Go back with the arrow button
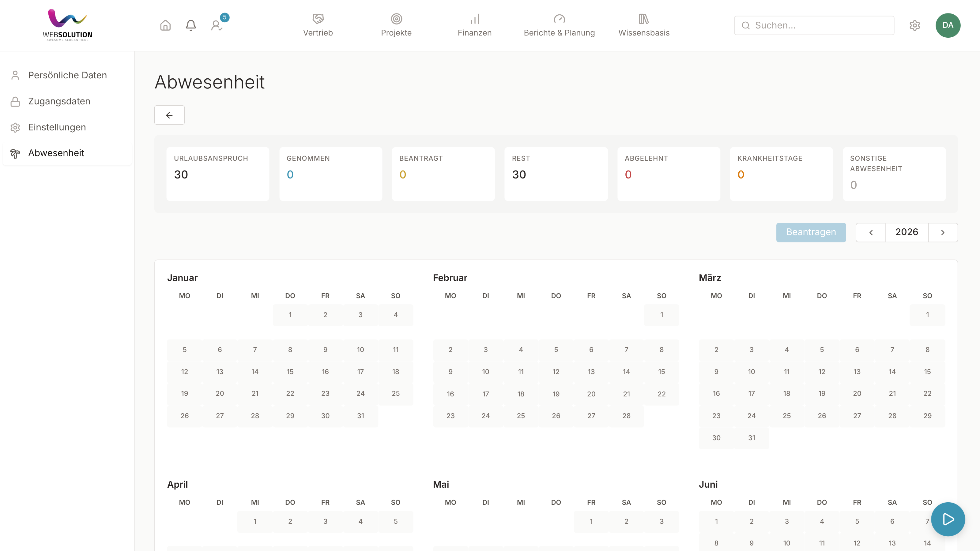Screen dimensions: 980x551 [169, 115]
